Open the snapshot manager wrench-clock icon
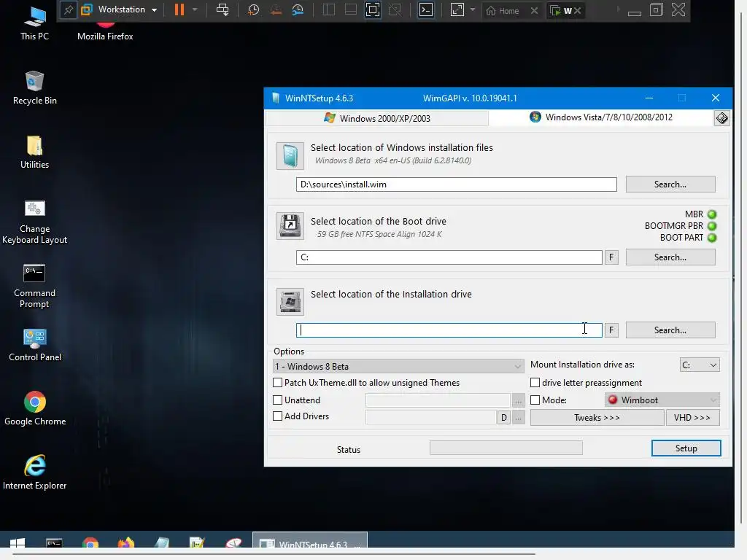The width and height of the screenshot is (747, 560). click(298, 10)
